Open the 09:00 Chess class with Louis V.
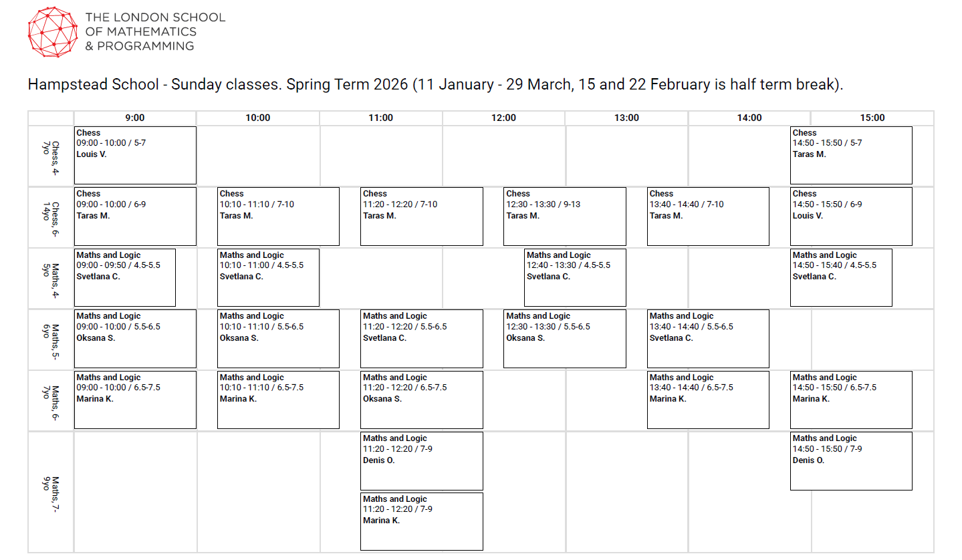Viewport: 962px width, 560px height. click(x=135, y=155)
